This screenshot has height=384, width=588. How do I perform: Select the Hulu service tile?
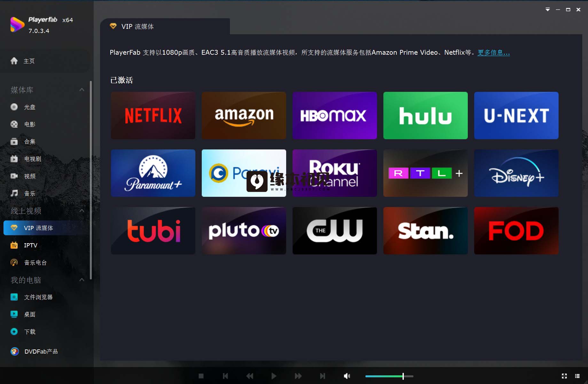coord(425,116)
